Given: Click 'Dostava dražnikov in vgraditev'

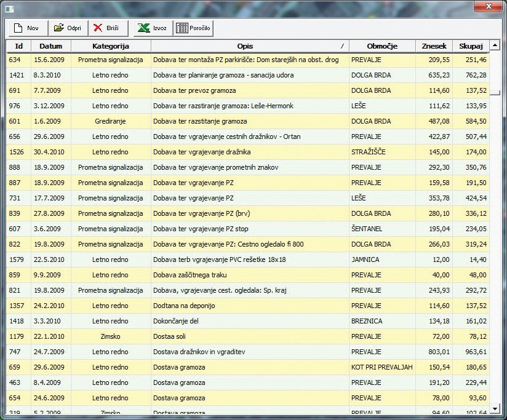Looking at the screenshot, I should tap(199, 352).
